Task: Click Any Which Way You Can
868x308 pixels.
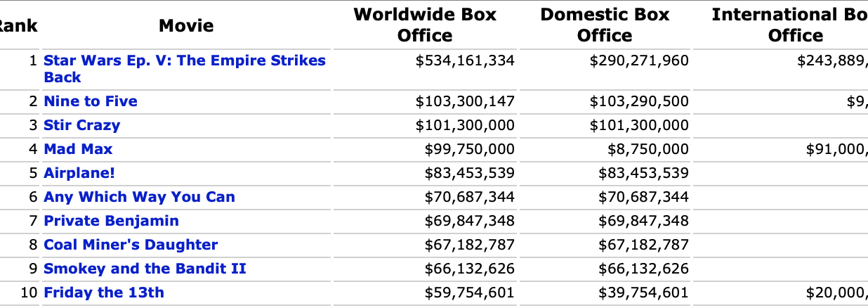Action: pyautogui.click(x=139, y=197)
